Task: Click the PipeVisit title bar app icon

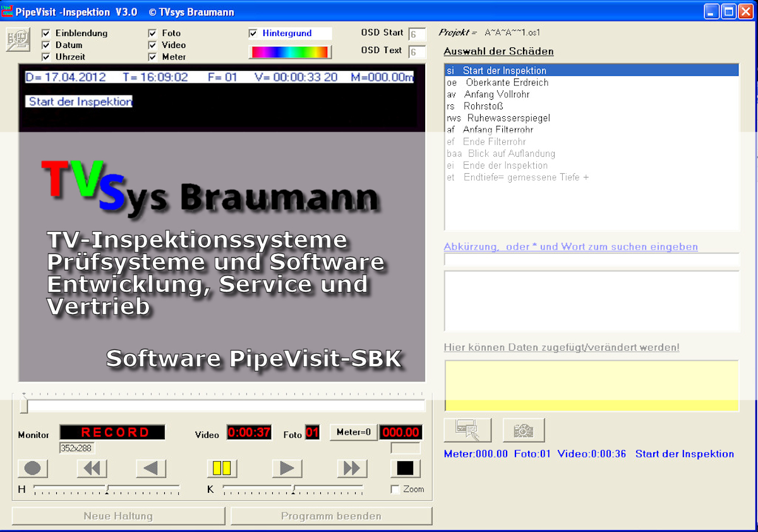Action: pos(7,11)
